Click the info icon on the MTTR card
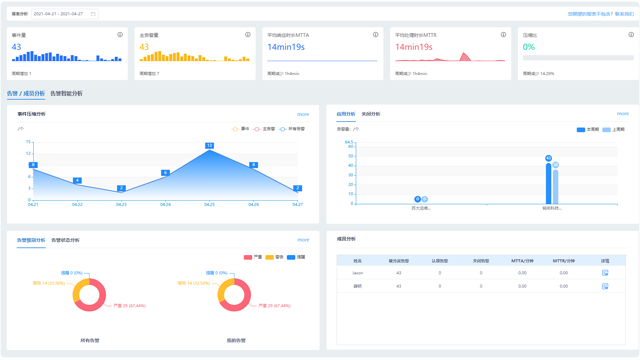Viewport: 640px width, 360px height. click(x=503, y=35)
